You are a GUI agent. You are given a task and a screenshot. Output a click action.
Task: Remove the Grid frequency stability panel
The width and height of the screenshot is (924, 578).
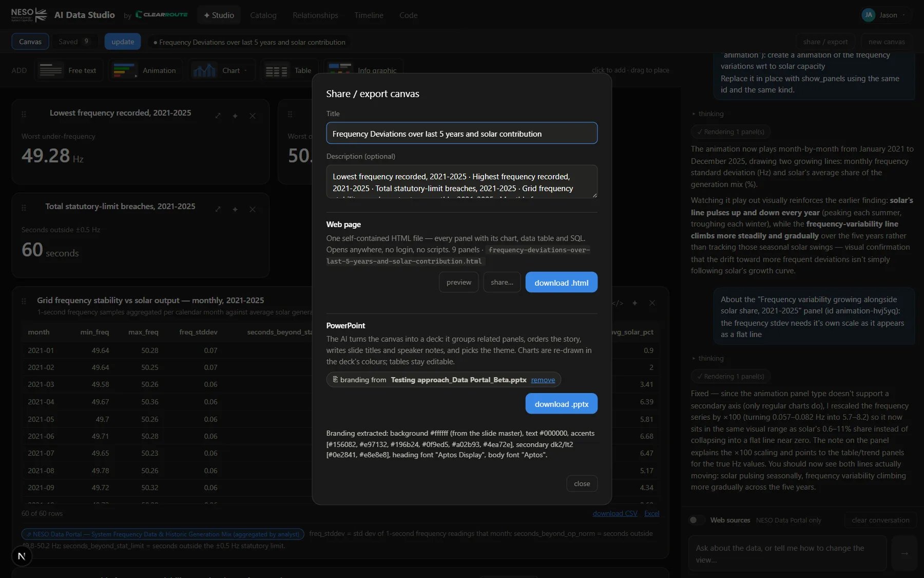652,303
